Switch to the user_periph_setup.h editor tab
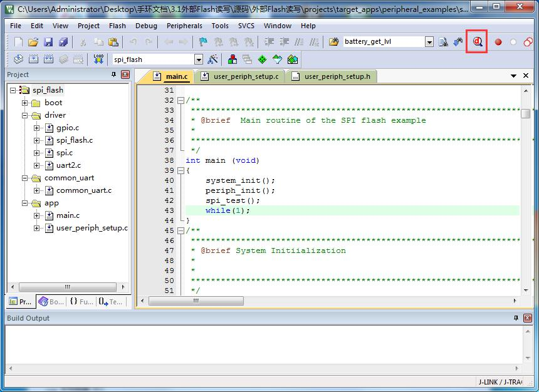Viewport: 539px width, 392px height. pyautogui.click(x=332, y=76)
